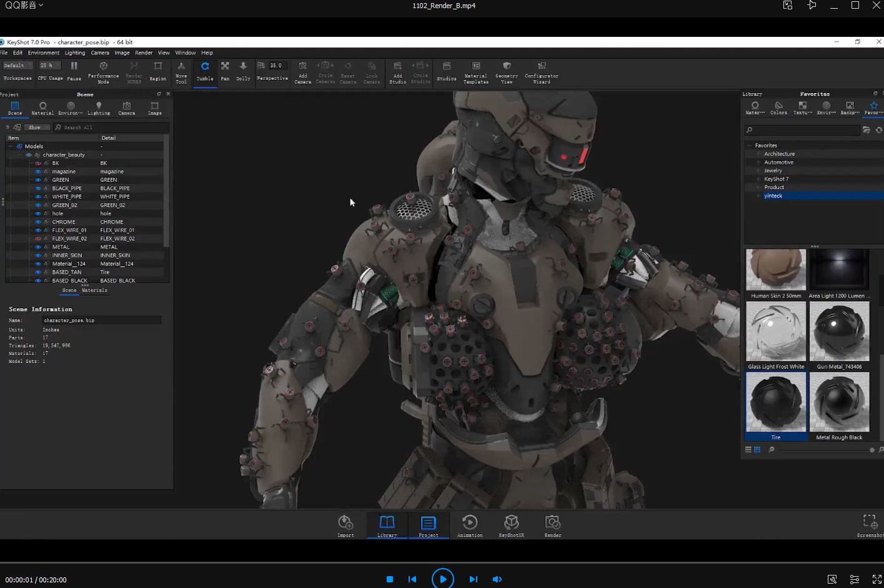Toggle visibility of the magazine part

[x=38, y=171]
